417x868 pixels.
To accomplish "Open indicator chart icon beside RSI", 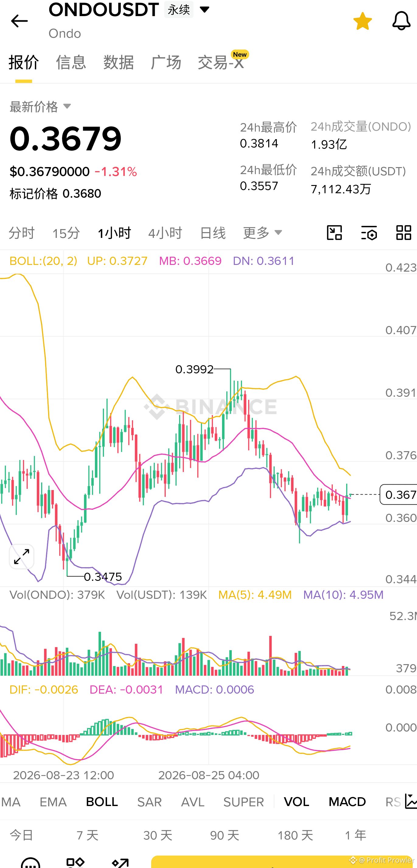I will coord(411,801).
